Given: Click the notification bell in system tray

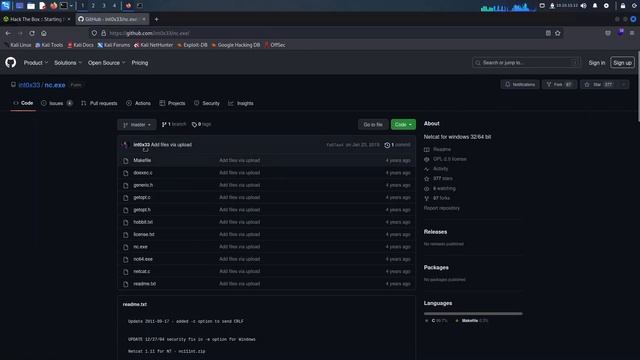Looking at the screenshot, I should click(x=595, y=6).
